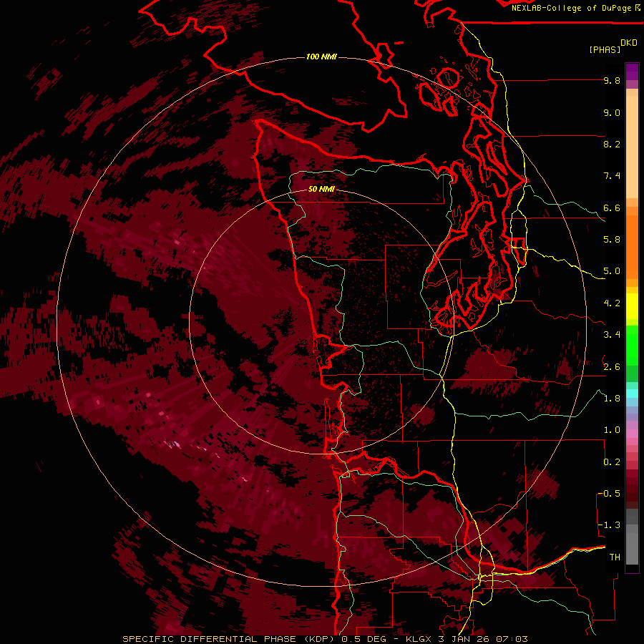Click the 8.2 scale label

click(x=612, y=144)
